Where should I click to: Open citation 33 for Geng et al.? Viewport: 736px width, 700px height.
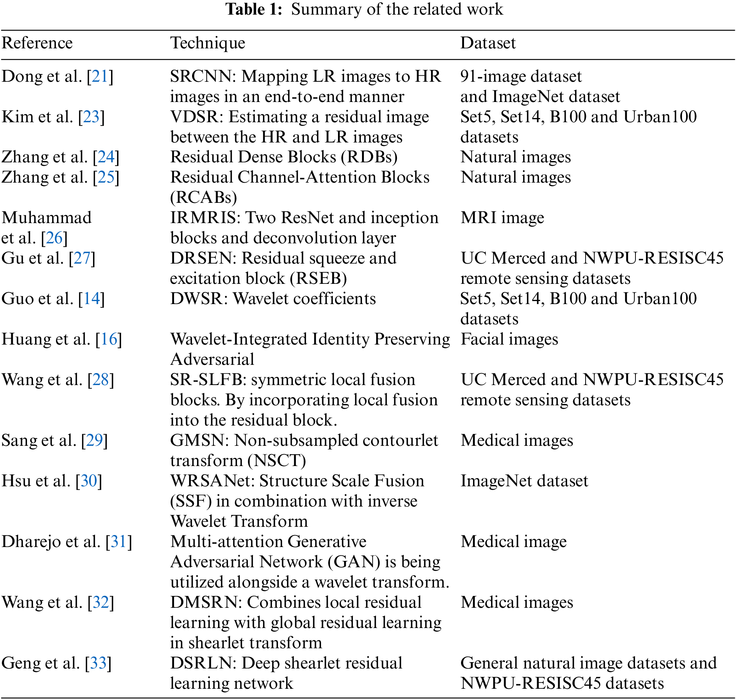point(98,664)
